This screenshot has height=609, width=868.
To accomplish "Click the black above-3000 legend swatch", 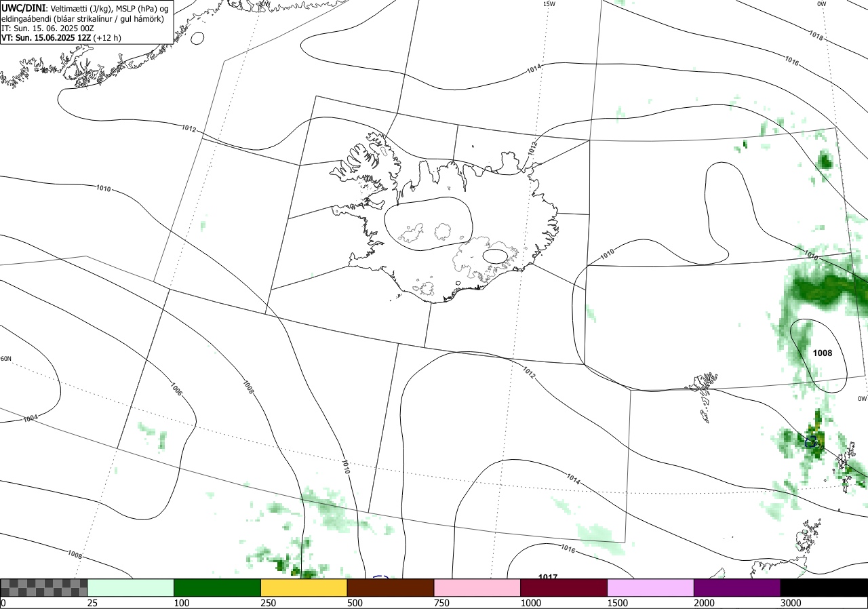I will coord(824,587).
